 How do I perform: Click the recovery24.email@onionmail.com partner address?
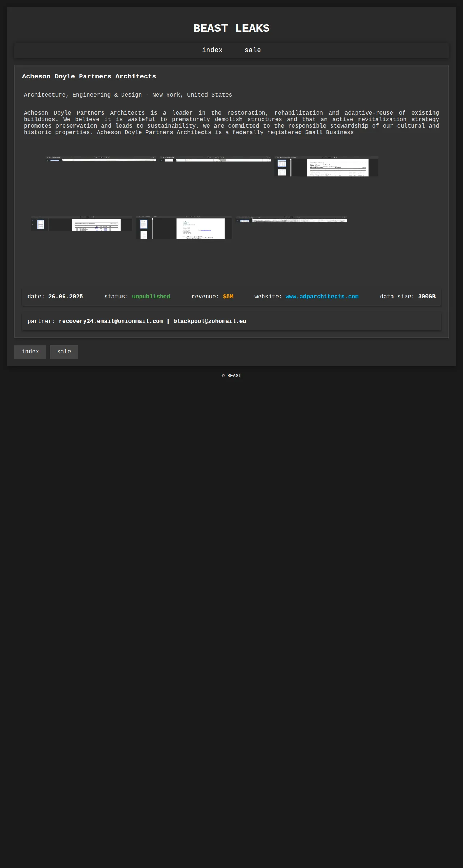pyautogui.click(x=111, y=321)
